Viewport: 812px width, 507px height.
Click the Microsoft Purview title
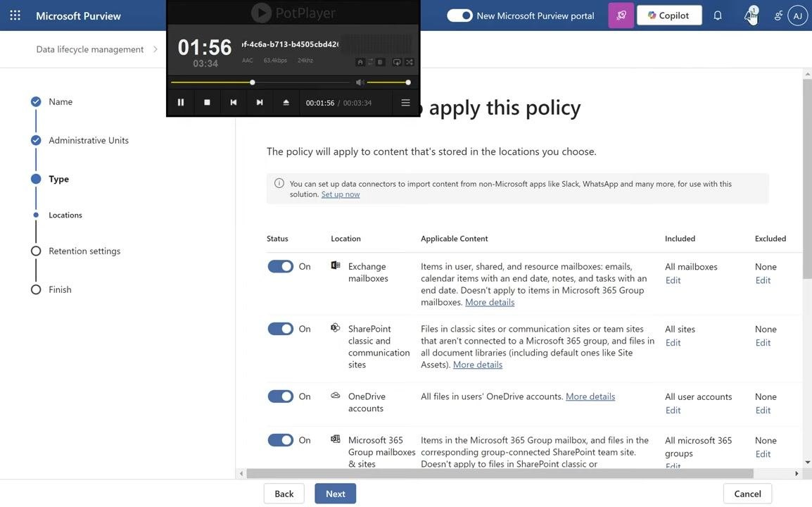pos(78,15)
